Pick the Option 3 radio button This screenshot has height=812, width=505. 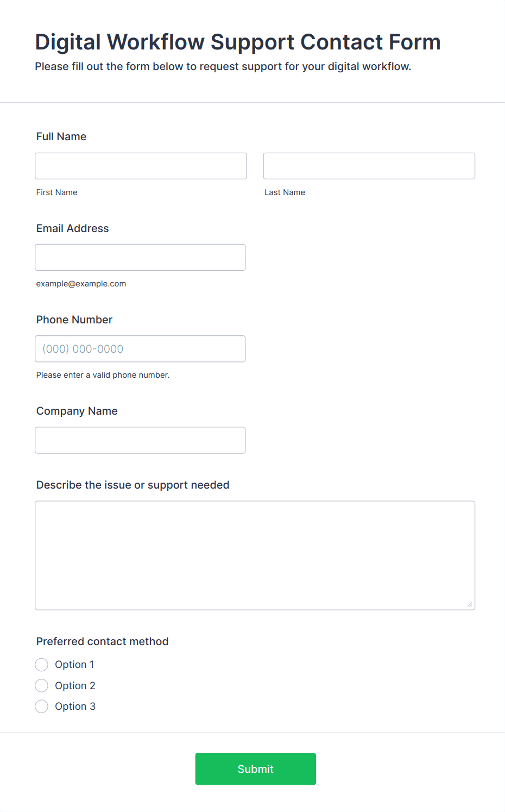pos(42,707)
